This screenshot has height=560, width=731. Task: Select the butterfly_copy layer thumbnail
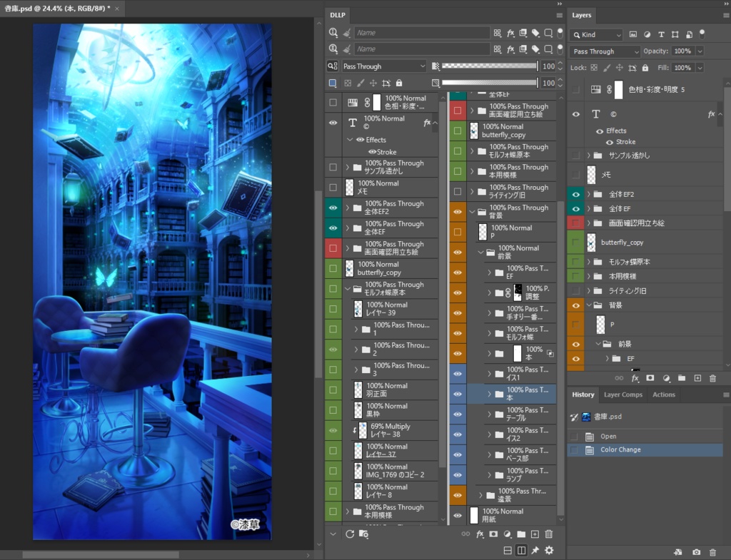point(592,243)
